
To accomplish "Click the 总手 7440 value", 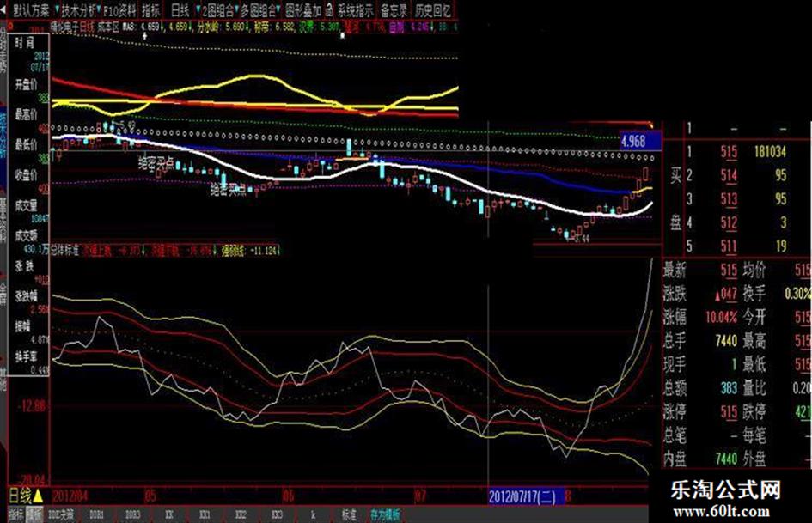I will coord(726,341).
